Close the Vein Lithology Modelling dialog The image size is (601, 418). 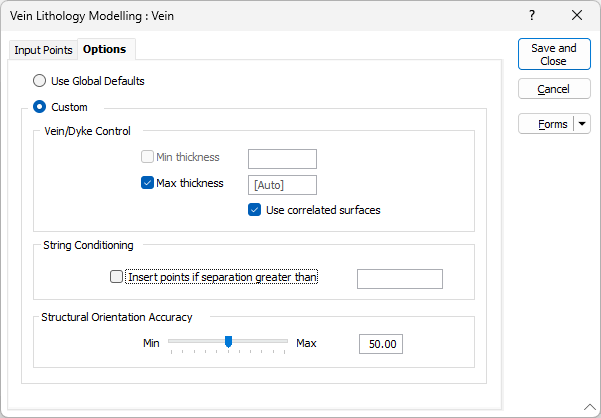(x=576, y=15)
